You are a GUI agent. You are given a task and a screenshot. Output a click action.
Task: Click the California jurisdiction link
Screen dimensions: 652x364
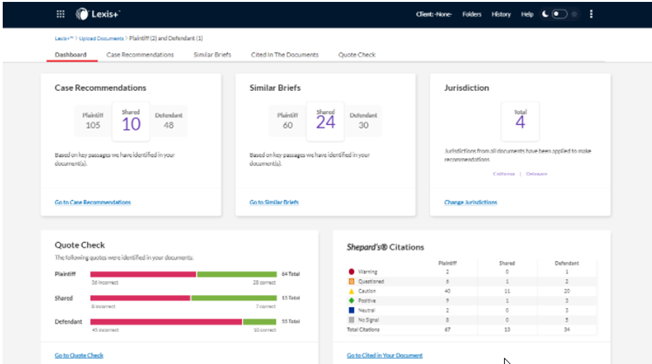click(504, 174)
